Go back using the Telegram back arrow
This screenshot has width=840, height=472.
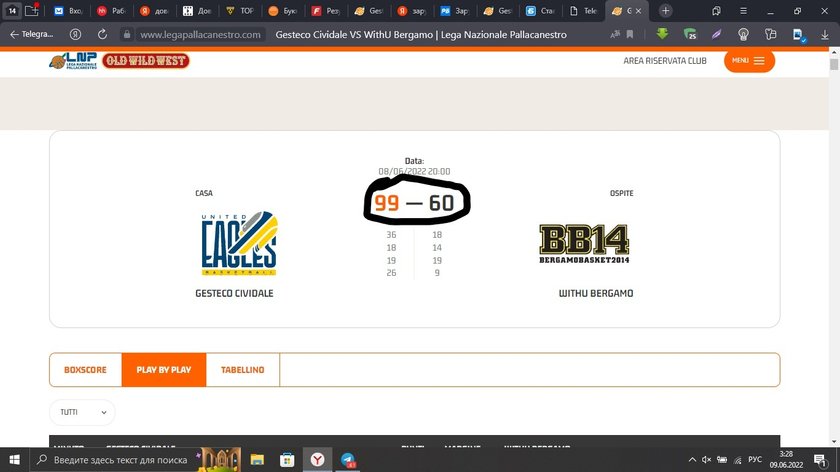tap(14, 34)
